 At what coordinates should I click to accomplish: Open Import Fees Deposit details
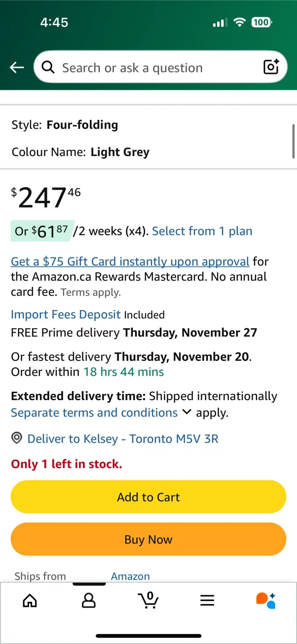[x=66, y=314]
